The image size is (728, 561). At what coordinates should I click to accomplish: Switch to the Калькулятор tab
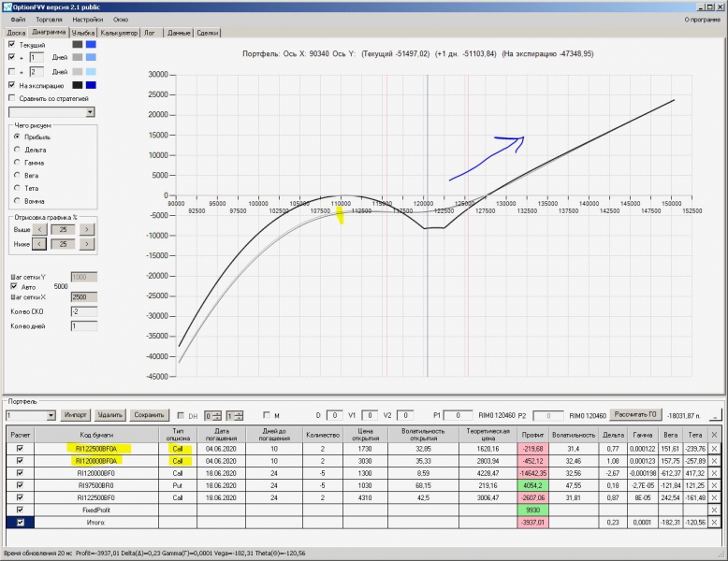click(119, 33)
